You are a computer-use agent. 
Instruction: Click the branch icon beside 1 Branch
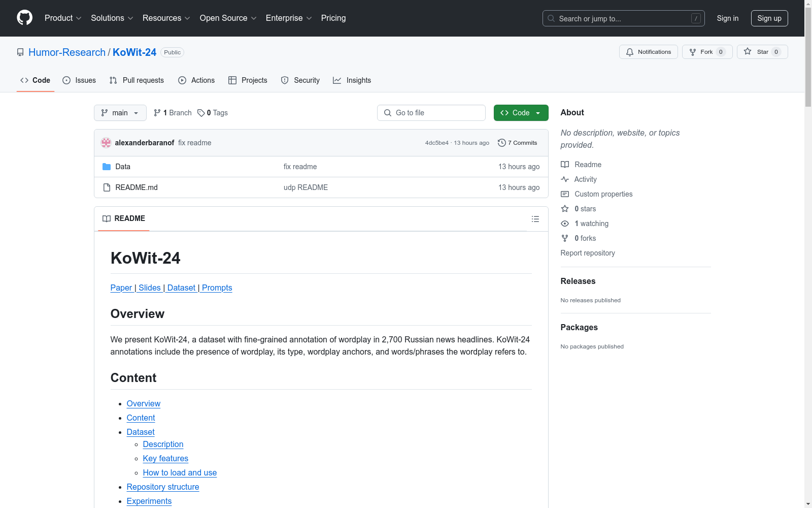point(157,113)
